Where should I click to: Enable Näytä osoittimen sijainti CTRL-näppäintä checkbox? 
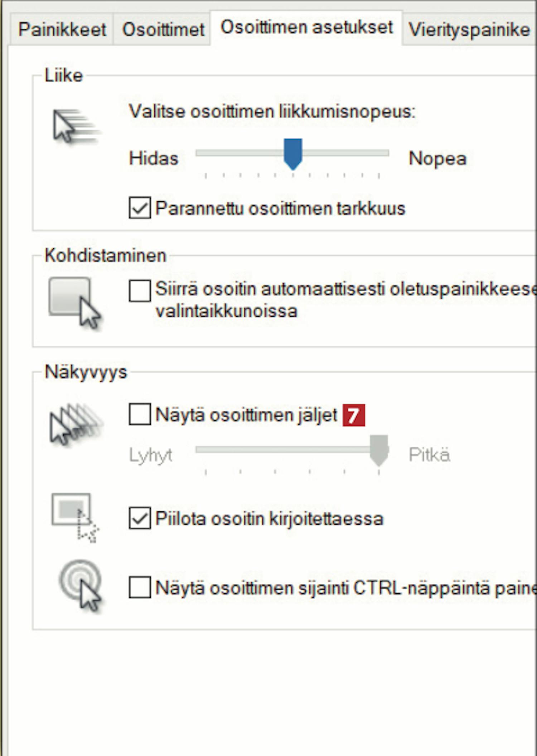[140, 587]
